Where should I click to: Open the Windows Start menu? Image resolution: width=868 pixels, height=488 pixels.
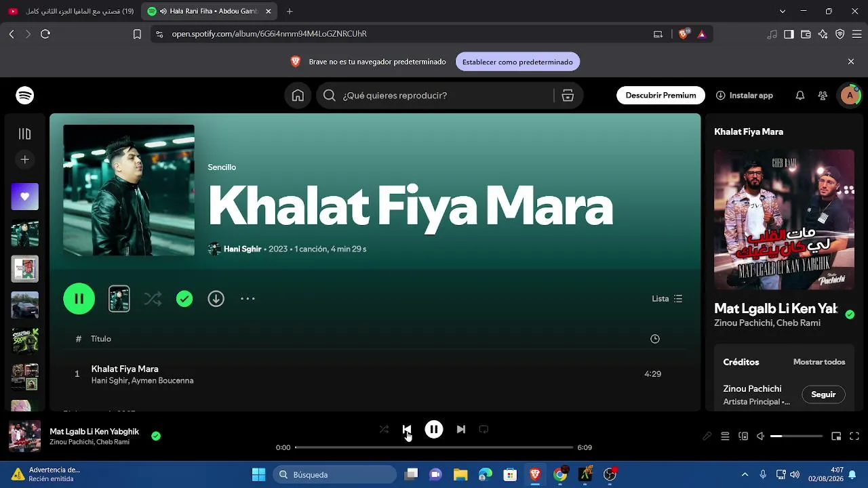[258, 474]
